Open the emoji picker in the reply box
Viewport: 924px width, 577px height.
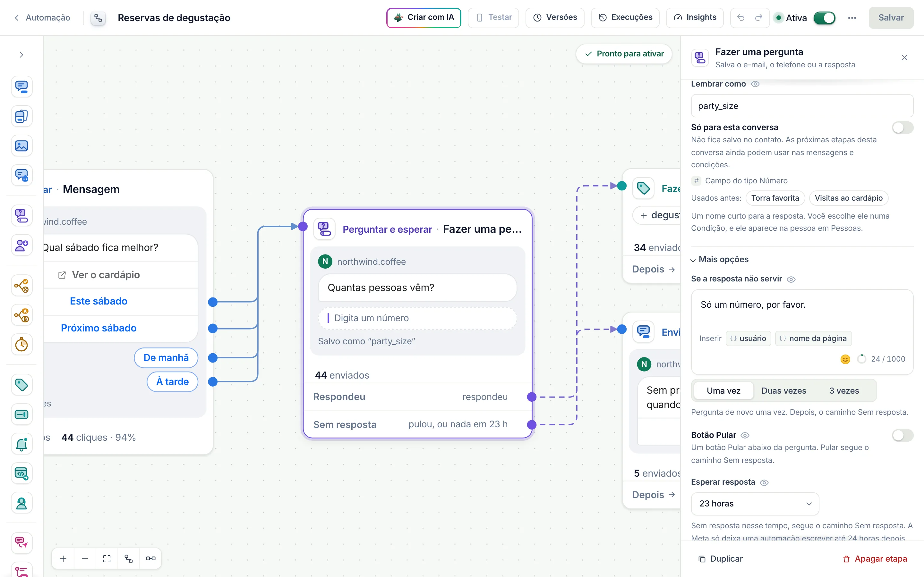(845, 359)
